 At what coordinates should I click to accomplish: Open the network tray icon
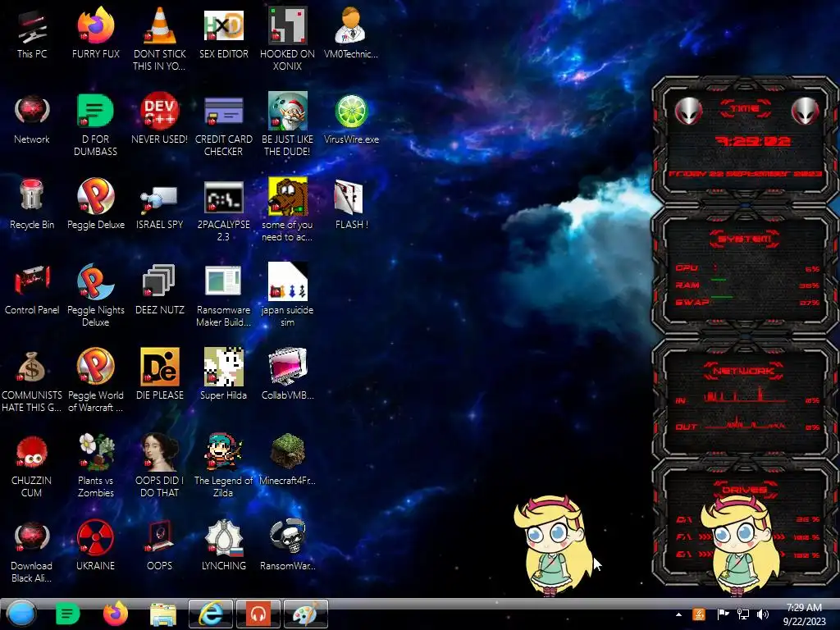coord(743,614)
